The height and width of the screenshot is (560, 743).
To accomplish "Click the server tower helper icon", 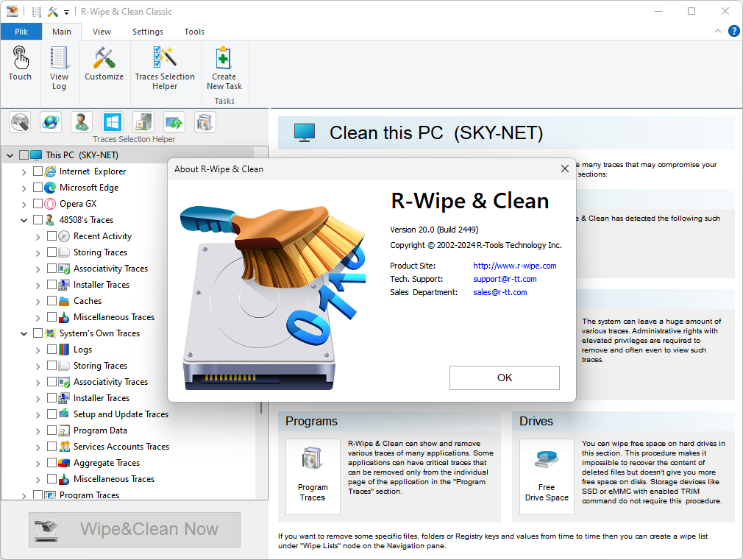I will [143, 122].
